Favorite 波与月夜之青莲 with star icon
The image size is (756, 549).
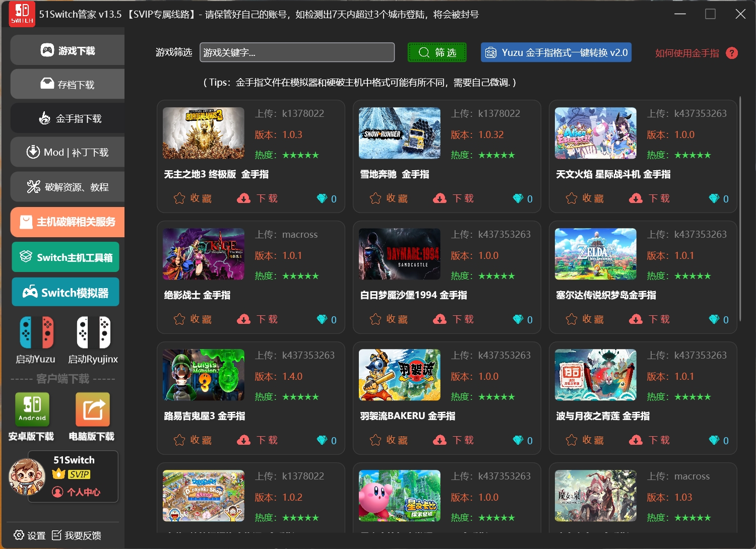tap(572, 440)
